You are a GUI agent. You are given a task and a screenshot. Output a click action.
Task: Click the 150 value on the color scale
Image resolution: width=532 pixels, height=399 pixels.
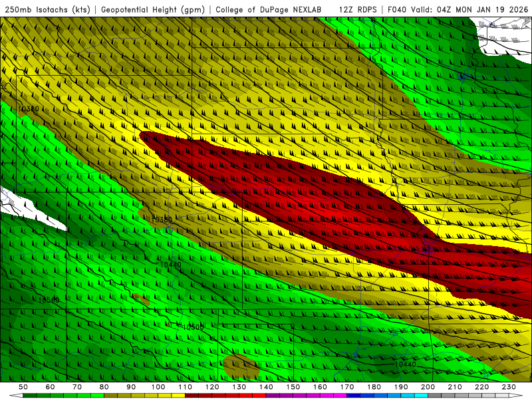pyautogui.click(x=293, y=387)
